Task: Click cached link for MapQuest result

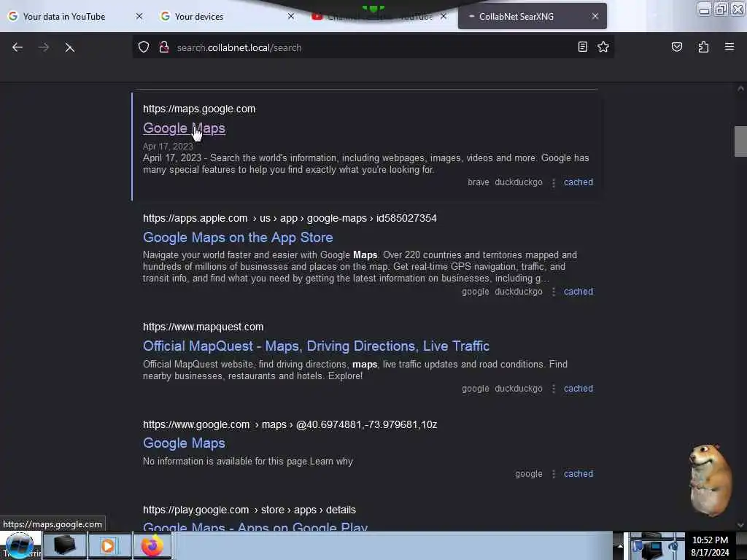Action: pos(578,389)
